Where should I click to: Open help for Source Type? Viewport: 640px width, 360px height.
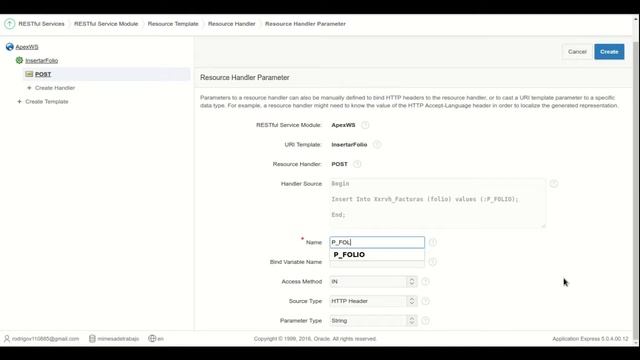[425, 301]
